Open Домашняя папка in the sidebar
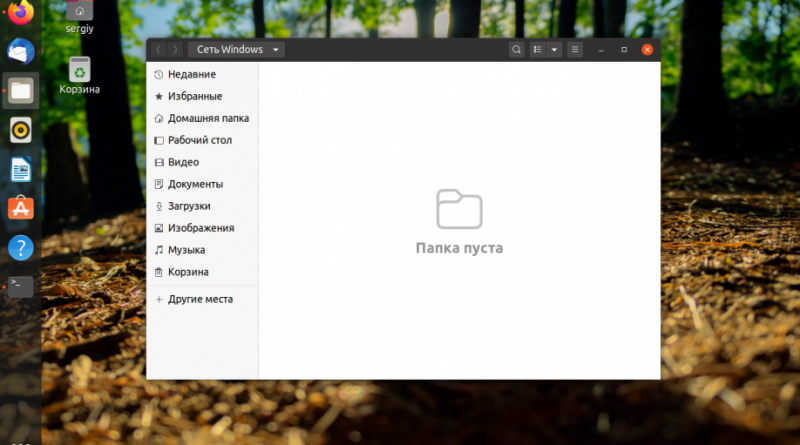 [207, 118]
